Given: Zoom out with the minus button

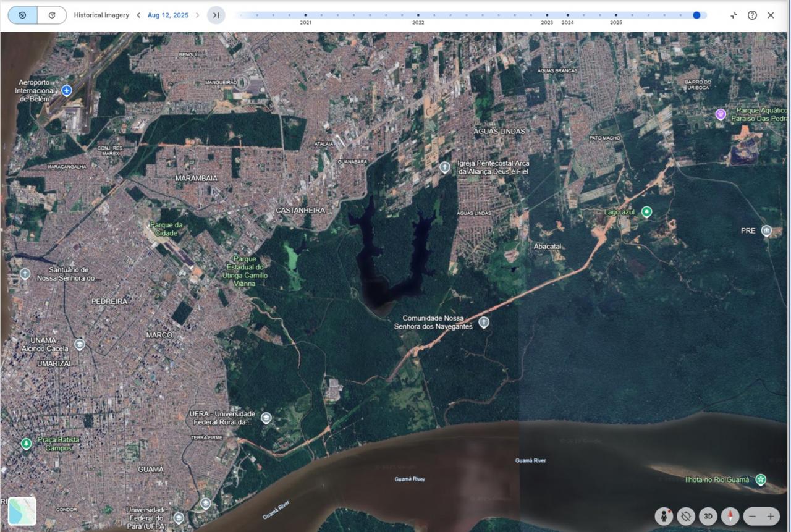Looking at the screenshot, I should coord(751,516).
